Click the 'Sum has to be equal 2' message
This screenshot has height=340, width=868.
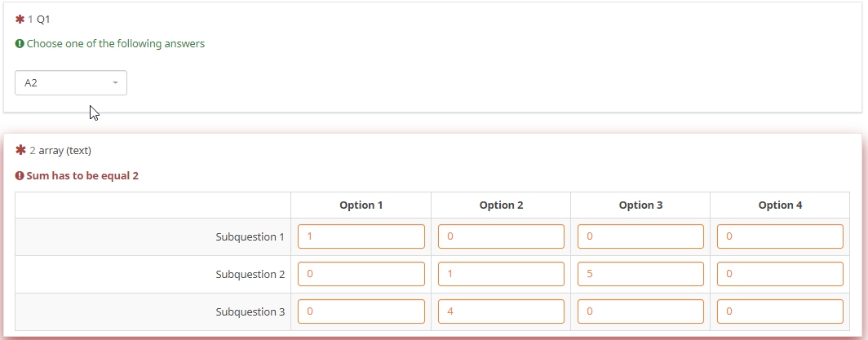click(82, 176)
